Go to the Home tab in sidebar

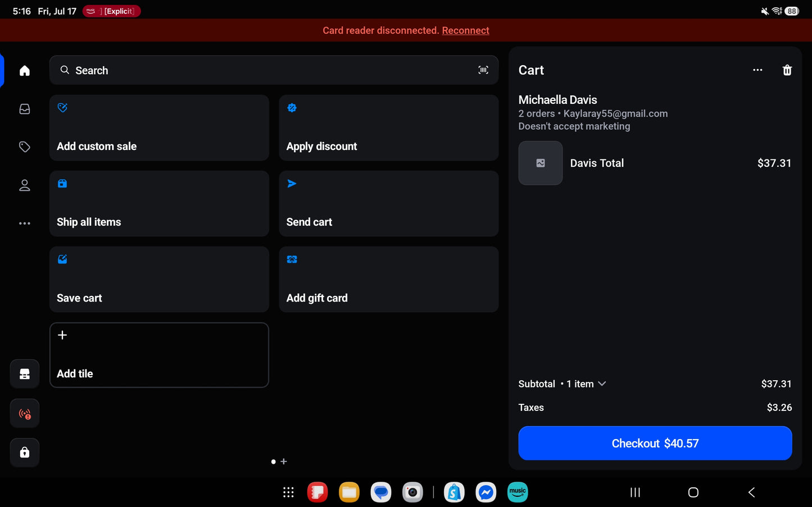point(25,71)
